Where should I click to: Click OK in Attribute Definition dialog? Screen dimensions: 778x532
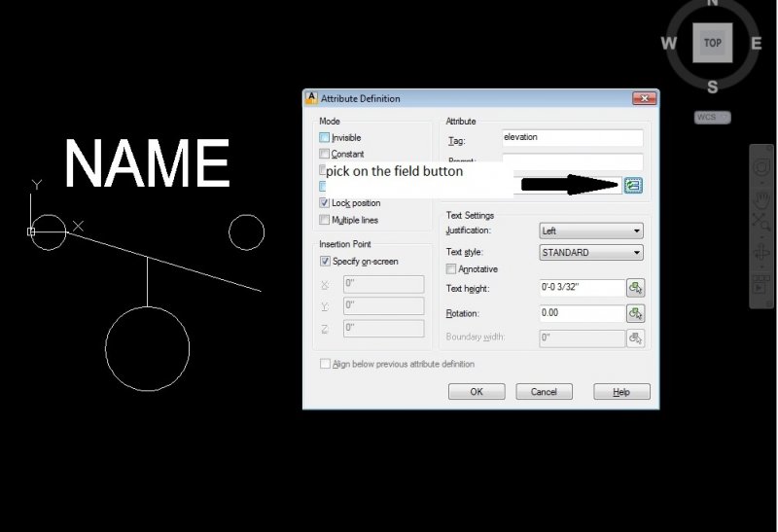[477, 392]
